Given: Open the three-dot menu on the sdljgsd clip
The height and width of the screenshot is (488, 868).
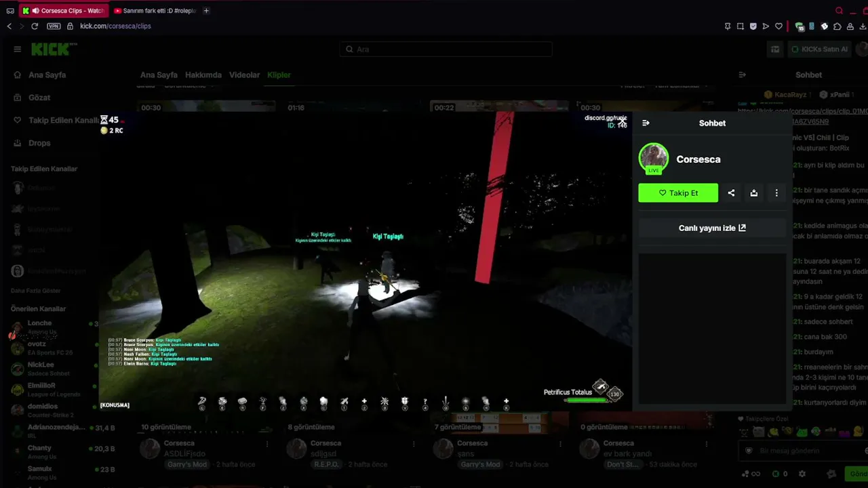Looking at the screenshot, I should tap(414, 444).
